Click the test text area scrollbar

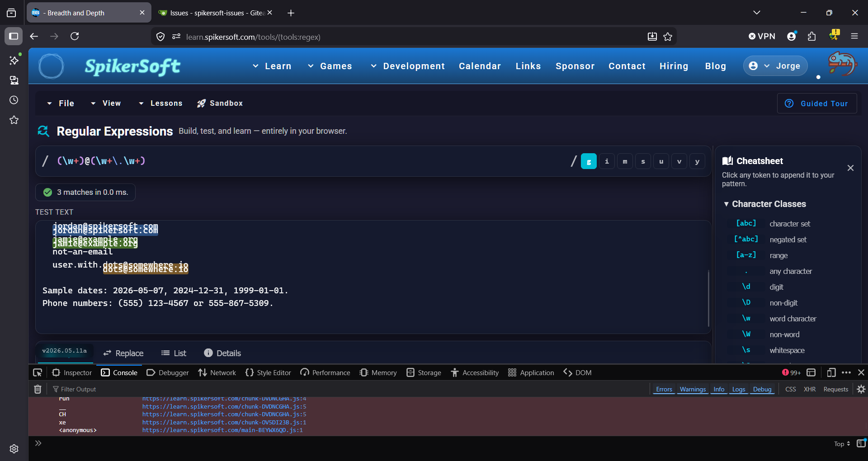tap(708, 298)
